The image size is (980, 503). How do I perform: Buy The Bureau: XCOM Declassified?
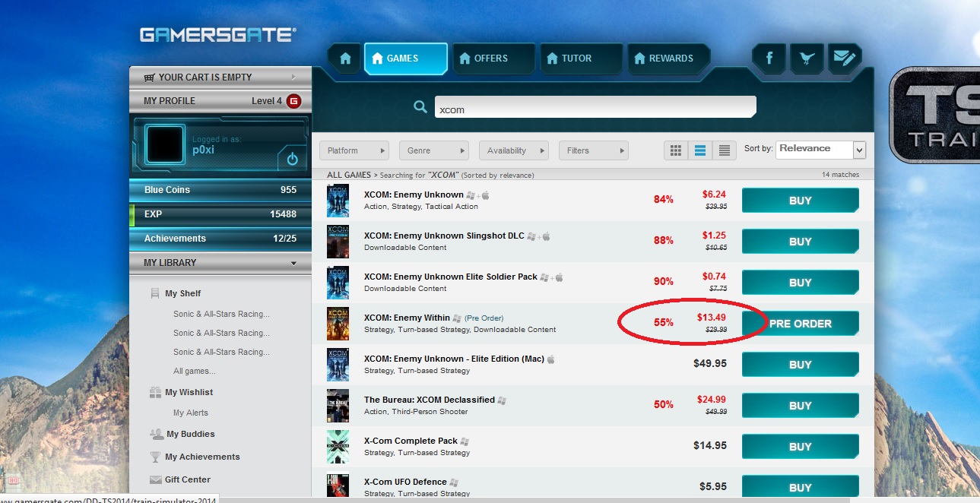click(x=800, y=406)
